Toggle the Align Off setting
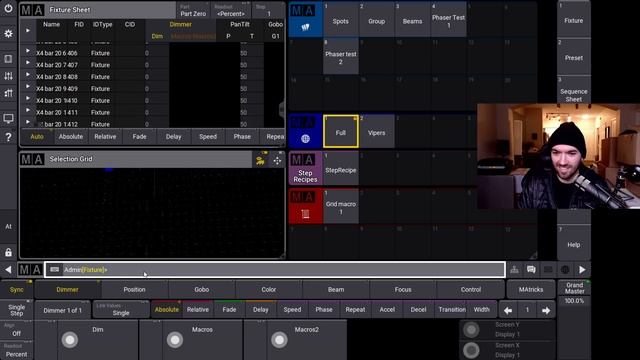 [x=17, y=330]
